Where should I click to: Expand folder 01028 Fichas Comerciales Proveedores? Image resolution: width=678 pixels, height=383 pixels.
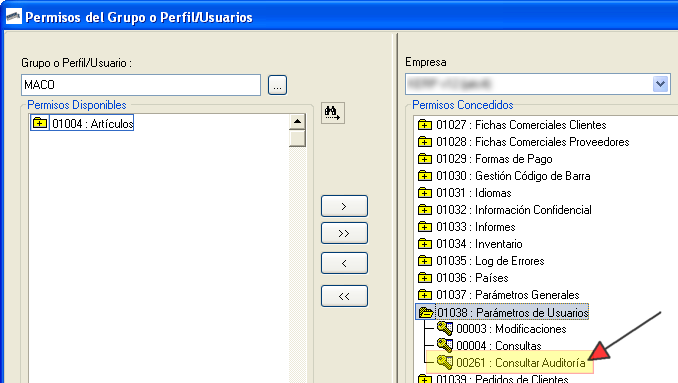pos(425,142)
